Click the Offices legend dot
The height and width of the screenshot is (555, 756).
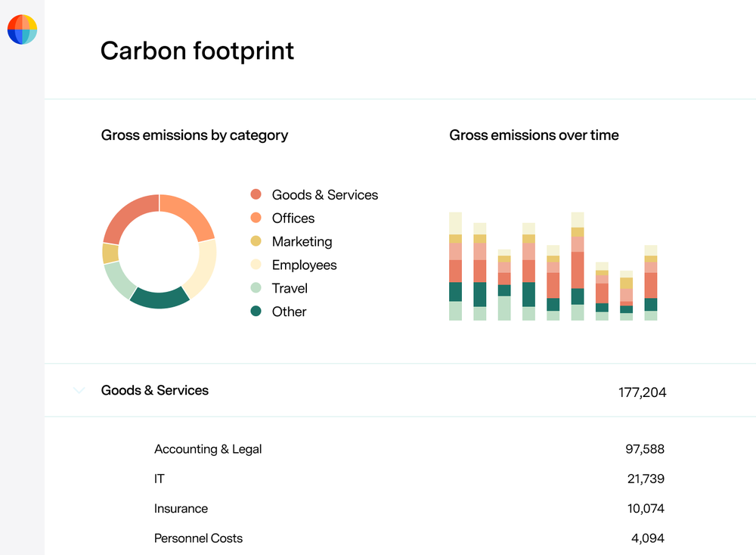[x=256, y=218]
